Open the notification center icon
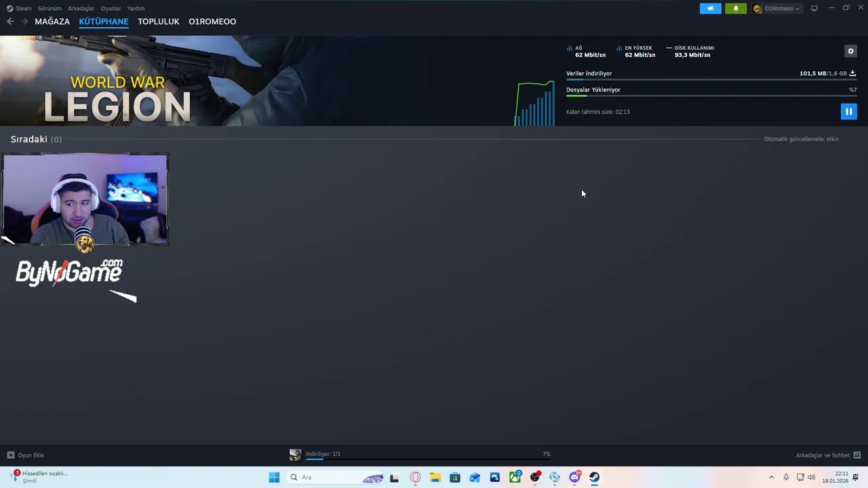The width and height of the screenshot is (868, 488). (x=856, y=477)
